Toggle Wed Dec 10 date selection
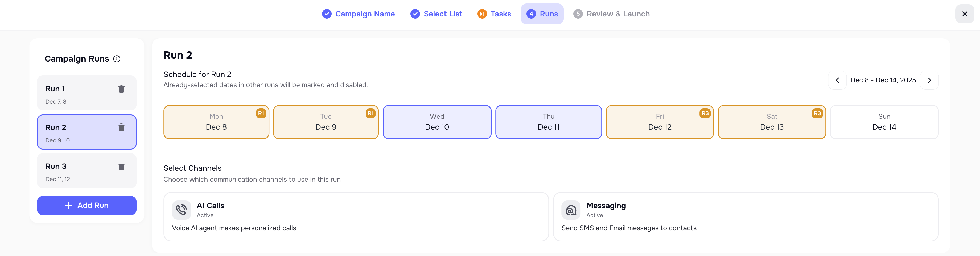Image resolution: width=980 pixels, height=256 pixels. (437, 122)
